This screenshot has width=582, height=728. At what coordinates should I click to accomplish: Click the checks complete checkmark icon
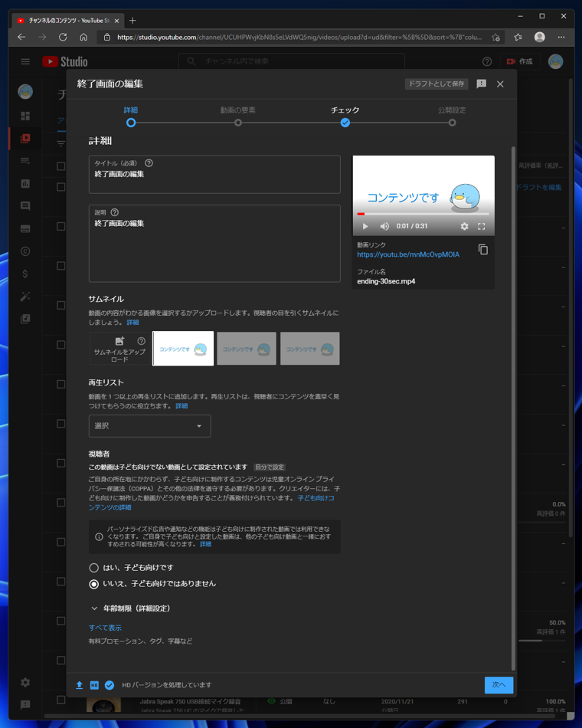[x=110, y=685]
